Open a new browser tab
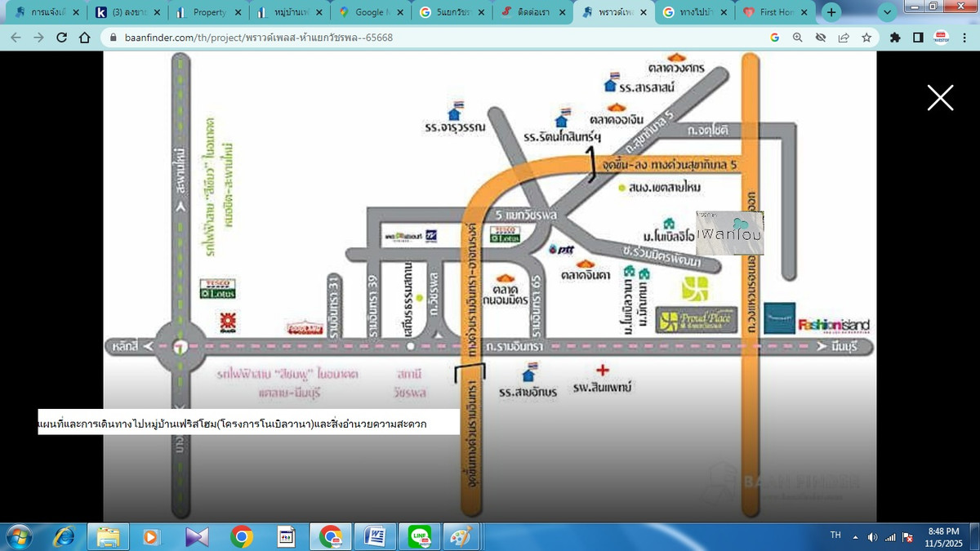980x551 pixels. tap(831, 12)
